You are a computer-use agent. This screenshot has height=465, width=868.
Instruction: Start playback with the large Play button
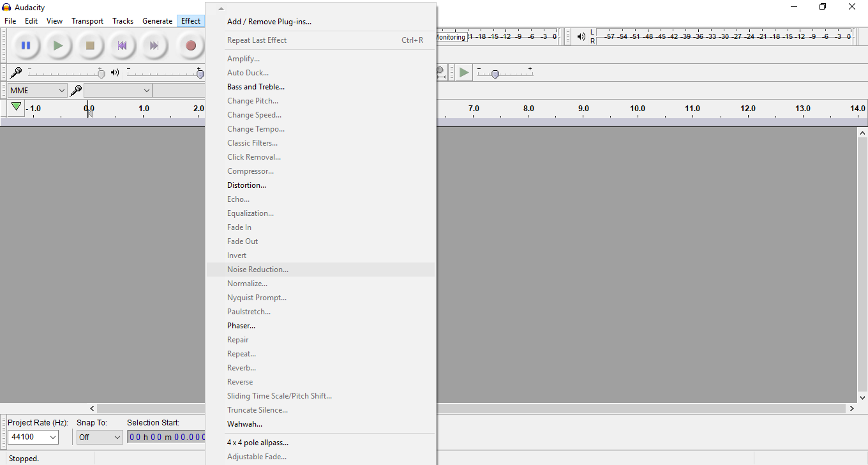pyautogui.click(x=58, y=45)
